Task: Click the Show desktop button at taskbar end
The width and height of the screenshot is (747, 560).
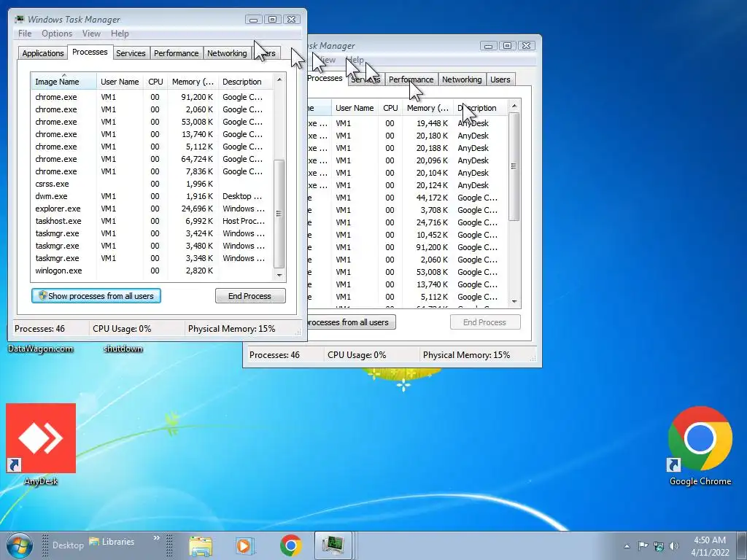Action: [743, 545]
